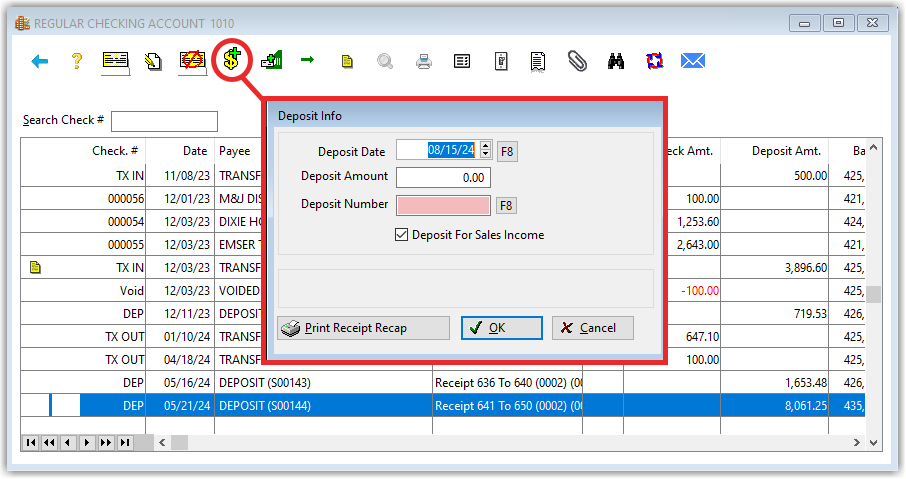The height and width of the screenshot is (479, 906).
Task: Uncheck Deposit For Sales Income
Action: coord(401,235)
